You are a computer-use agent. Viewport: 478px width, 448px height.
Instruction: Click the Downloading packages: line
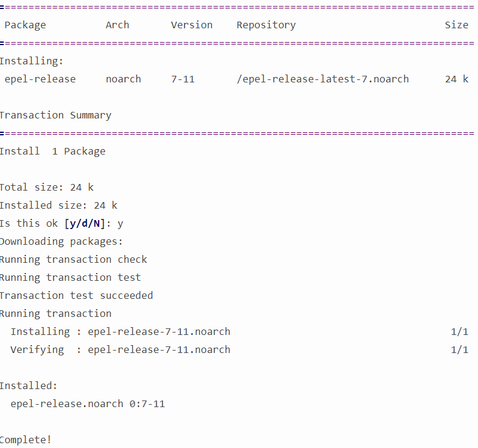61,242
